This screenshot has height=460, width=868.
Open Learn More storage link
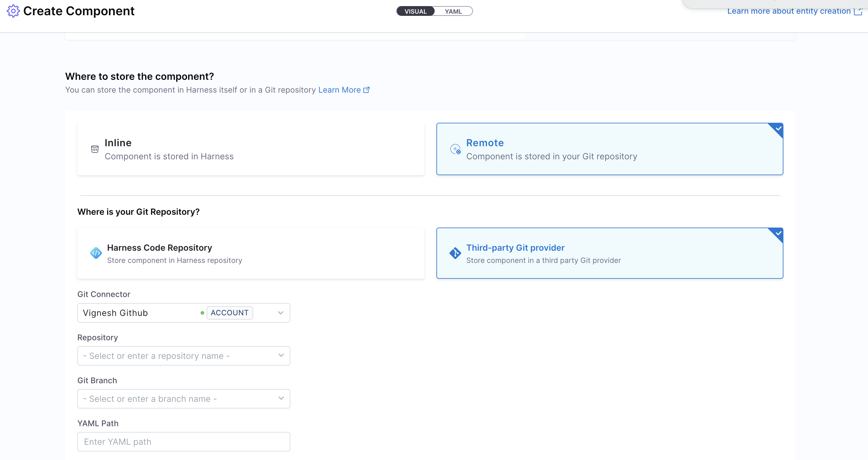click(x=339, y=90)
